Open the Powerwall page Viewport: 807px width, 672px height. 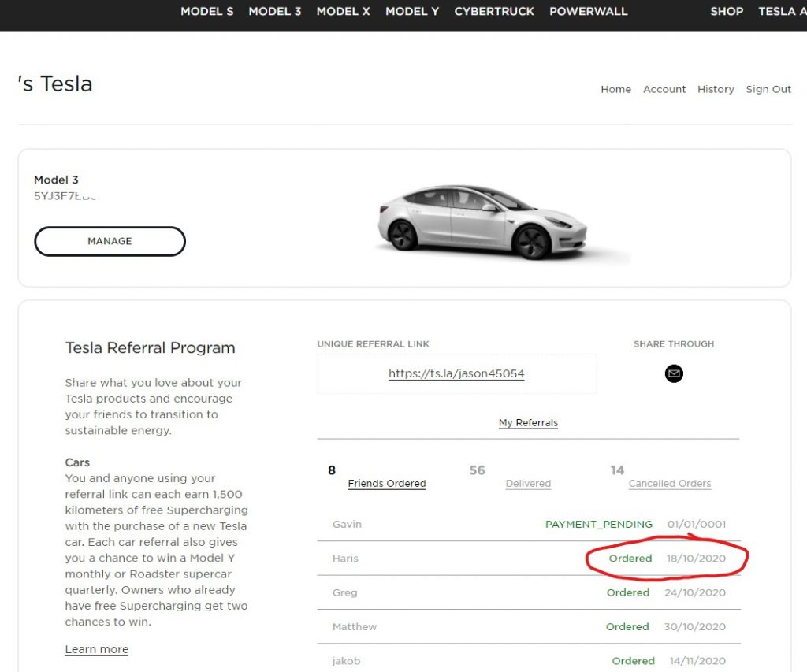pos(588,11)
